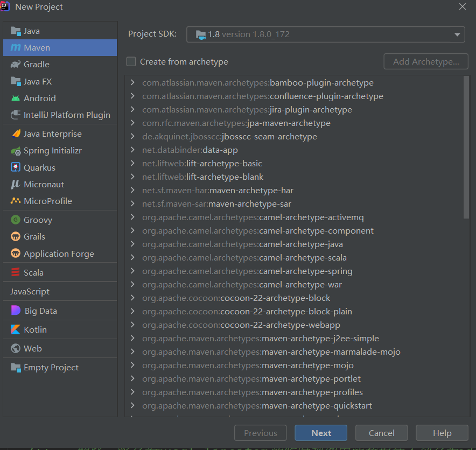The height and width of the screenshot is (450, 476).
Task: Select the Android robot icon
Action: [x=16, y=98]
